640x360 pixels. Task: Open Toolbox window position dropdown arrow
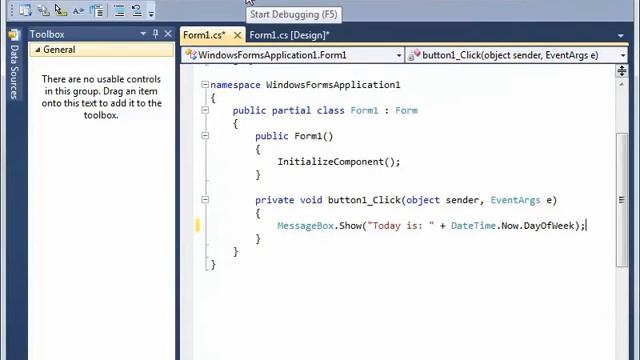(143, 34)
